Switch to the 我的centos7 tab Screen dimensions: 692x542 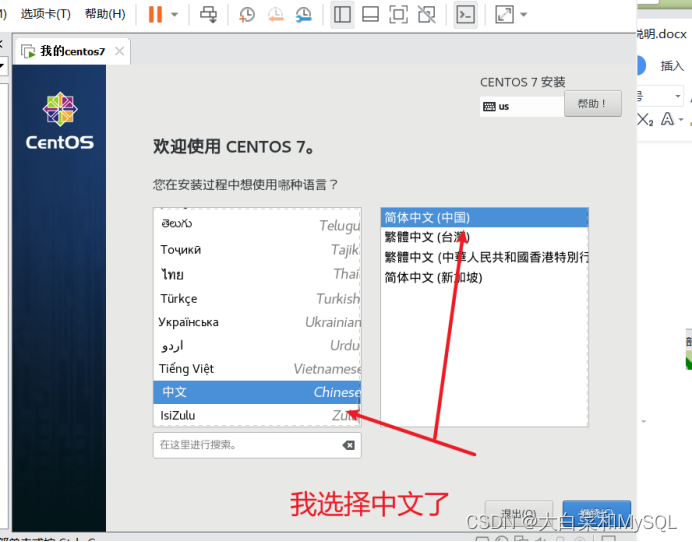pos(72,51)
